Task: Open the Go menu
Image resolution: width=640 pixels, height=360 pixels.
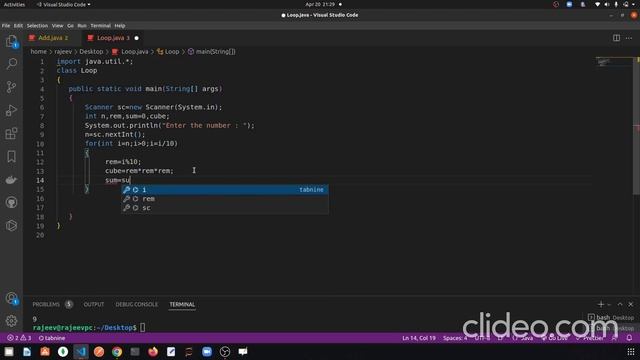Action: click(70, 25)
